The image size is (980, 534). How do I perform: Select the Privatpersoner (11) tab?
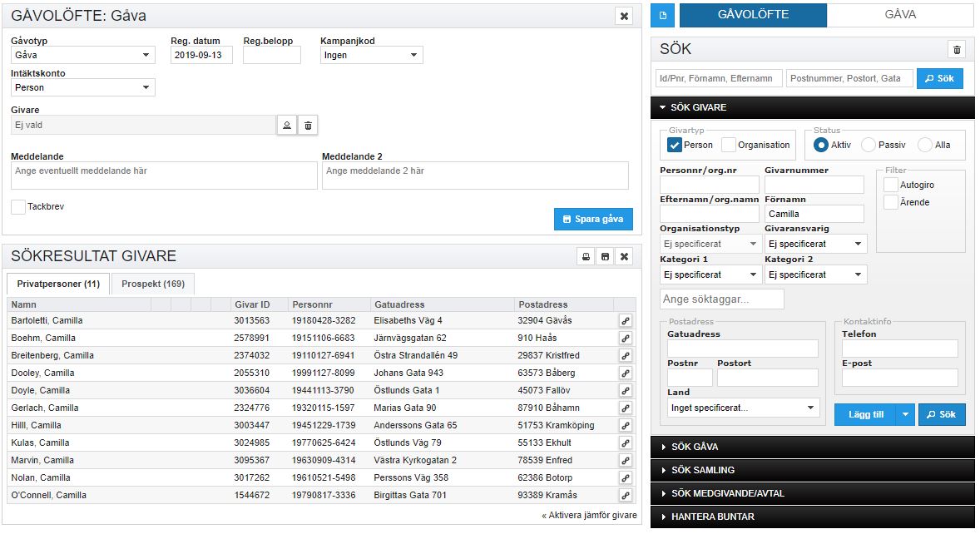point(58,284)
